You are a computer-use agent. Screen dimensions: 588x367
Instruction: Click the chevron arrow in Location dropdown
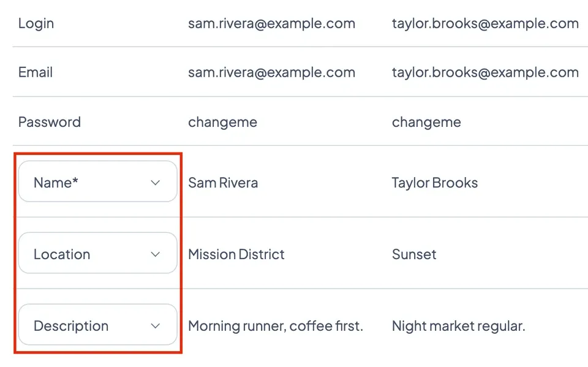pyautogui.click(x=155, y=254)
